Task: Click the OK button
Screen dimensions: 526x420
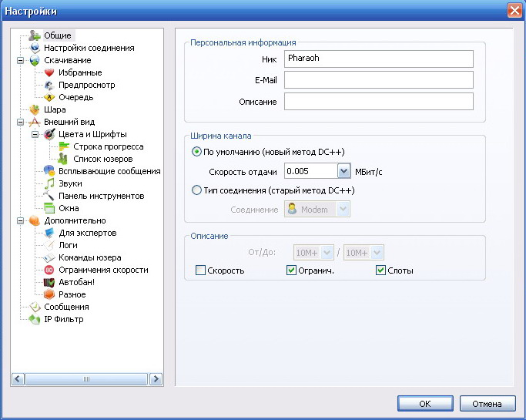Action: coord(425,403)
